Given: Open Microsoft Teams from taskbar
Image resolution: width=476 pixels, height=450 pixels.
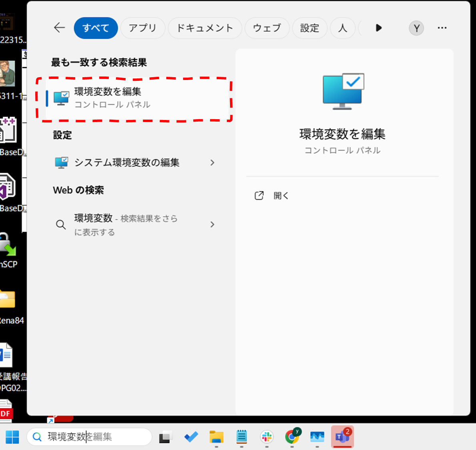Looking at the screenshot, I should tap(342, 437).
